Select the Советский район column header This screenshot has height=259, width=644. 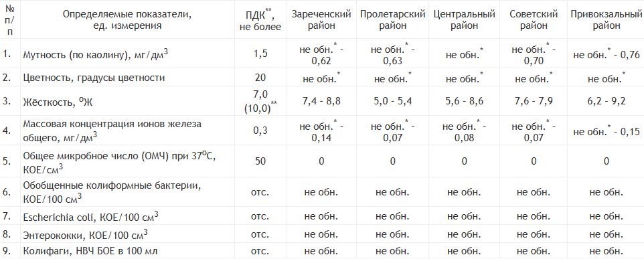tap(534, 19)
